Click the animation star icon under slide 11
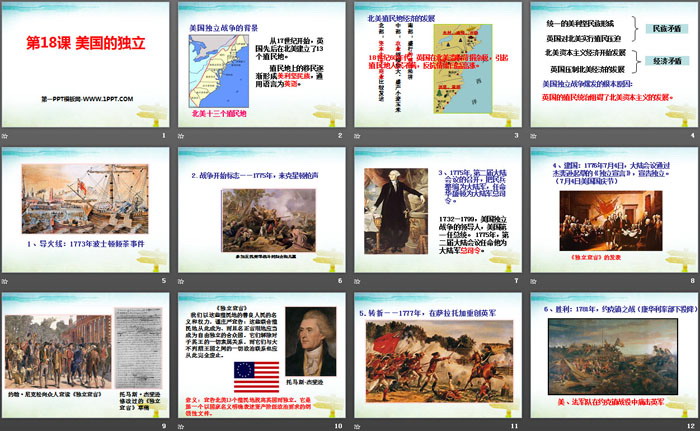This screenshot has height=431, width=700. point(357,427)
